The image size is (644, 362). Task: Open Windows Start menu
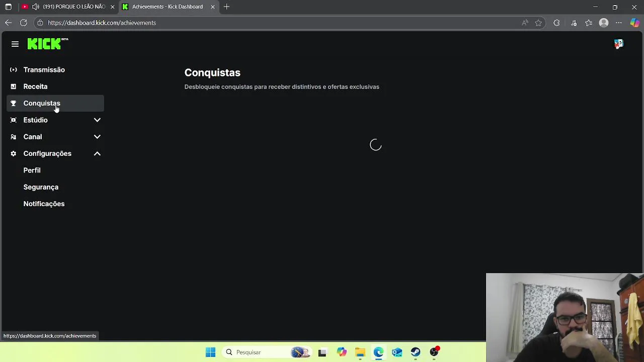(x=210, y=352)
